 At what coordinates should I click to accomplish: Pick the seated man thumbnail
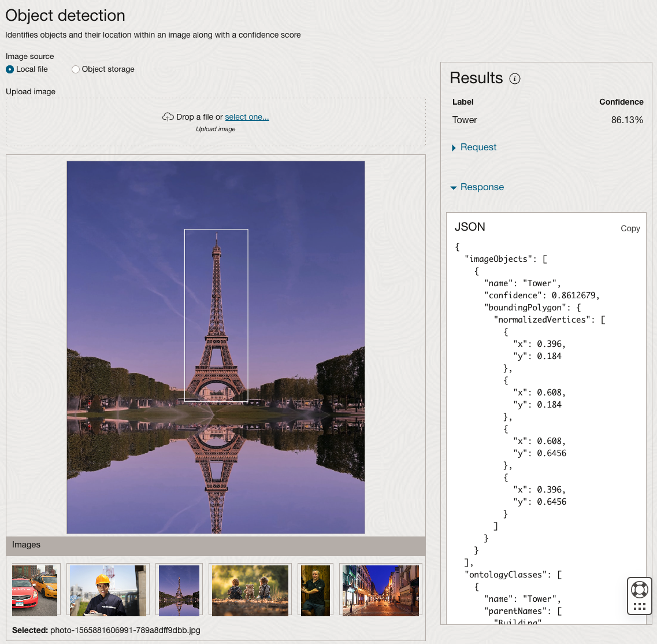coord(315,590)
